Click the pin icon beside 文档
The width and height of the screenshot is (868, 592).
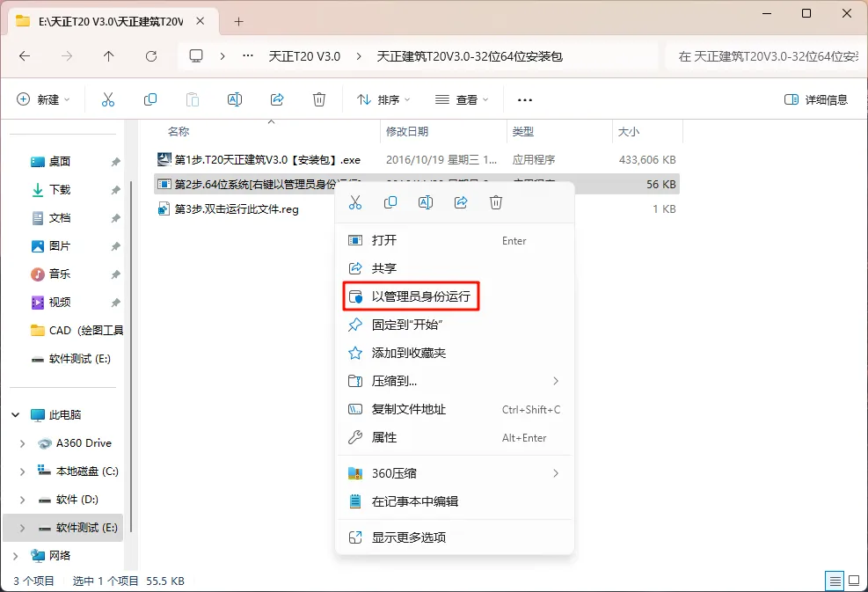click(x=115, y=218)
